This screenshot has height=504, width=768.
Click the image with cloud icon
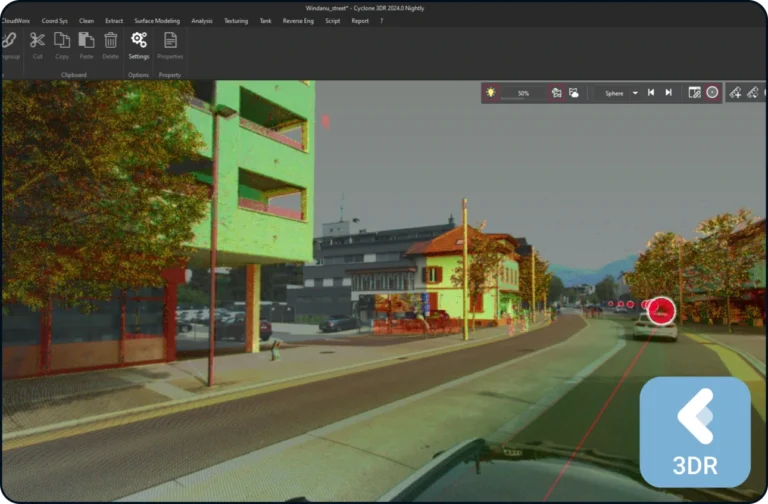[x=574, y=93]
